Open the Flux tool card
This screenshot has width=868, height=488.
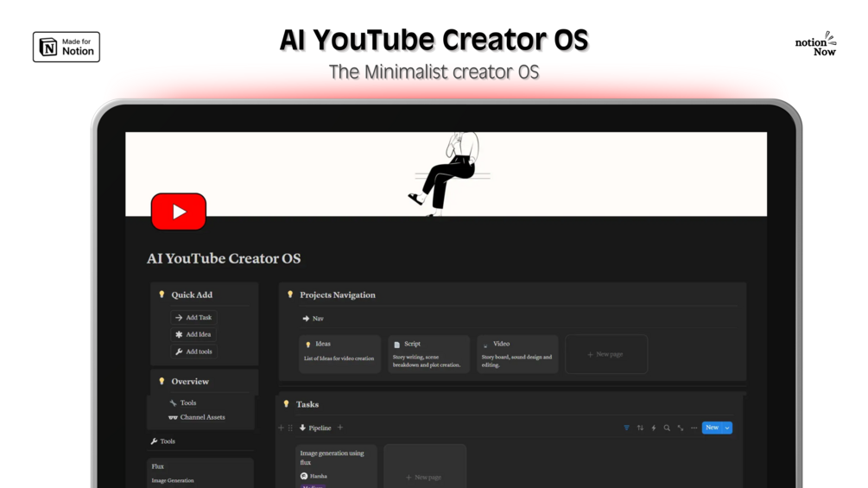tap(200, 472)
